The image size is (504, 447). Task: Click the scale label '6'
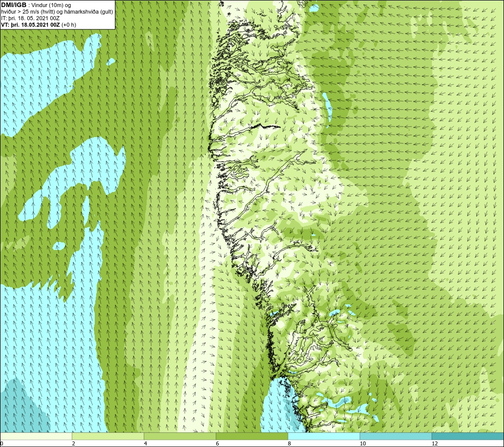(218, 443)
